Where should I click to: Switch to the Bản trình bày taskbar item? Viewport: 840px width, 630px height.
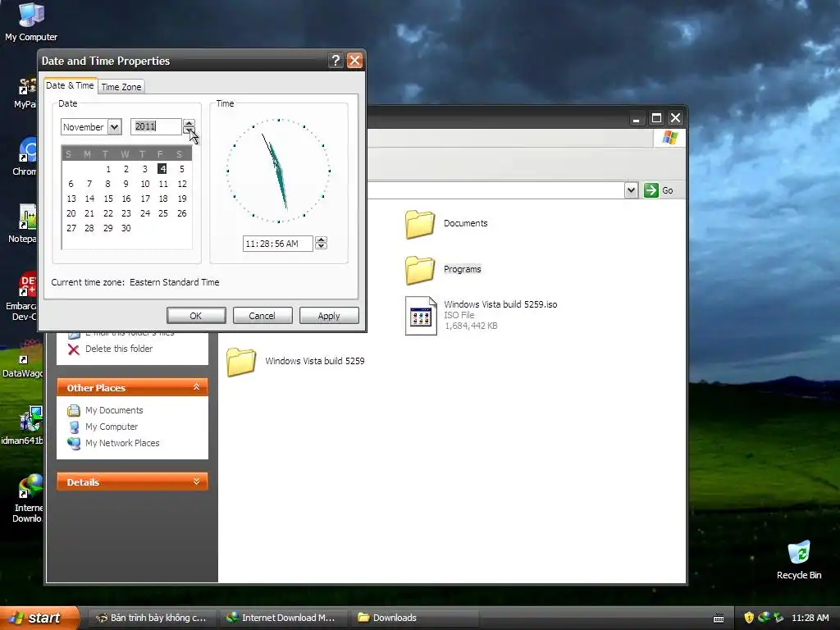152,618
